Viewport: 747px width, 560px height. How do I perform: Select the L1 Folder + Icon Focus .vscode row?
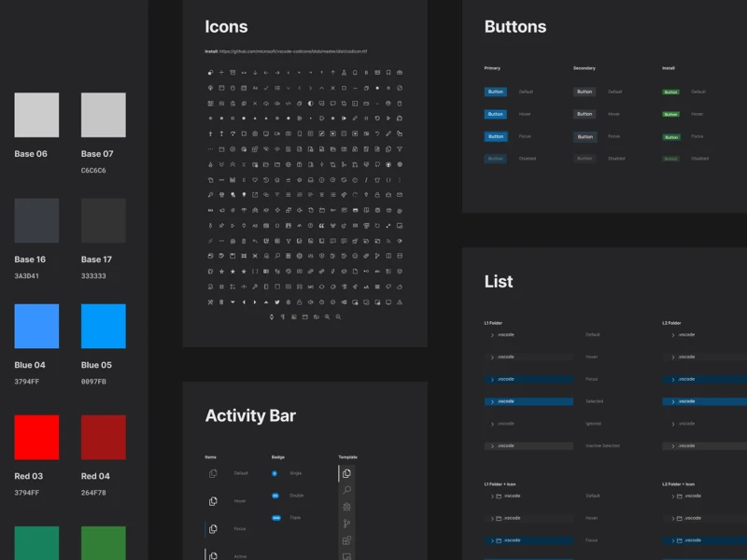pyautogui.click(x=529, y=540)
